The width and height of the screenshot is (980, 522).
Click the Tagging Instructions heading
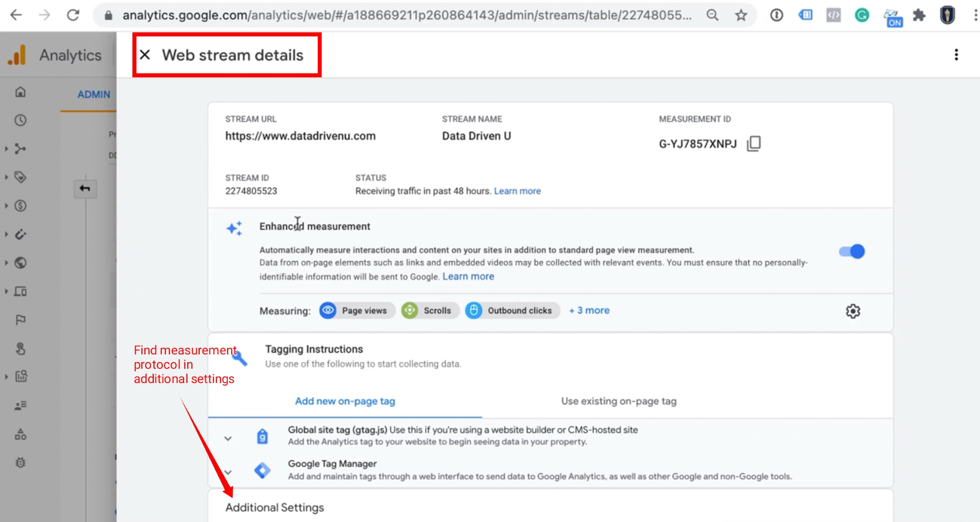(314, 349)
